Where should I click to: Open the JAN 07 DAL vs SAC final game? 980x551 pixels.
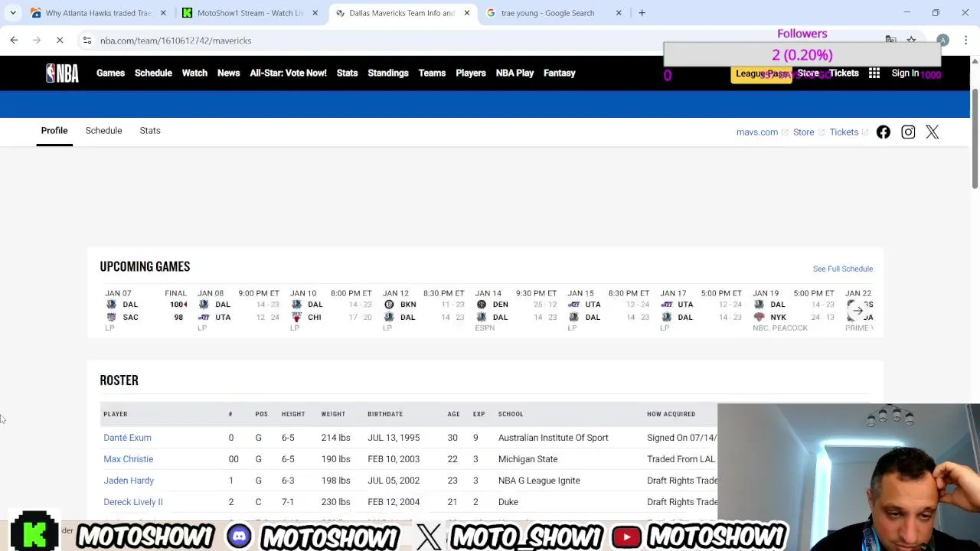pyautogui.click(x=145, y=311)
